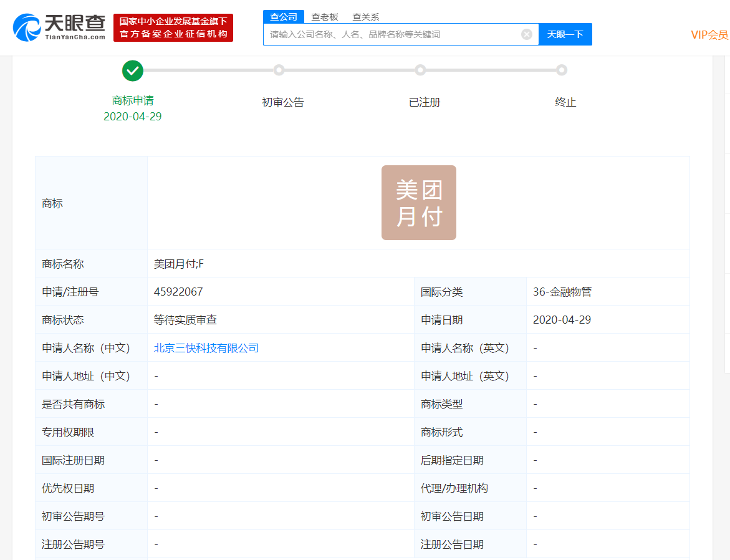730x560 pixels.
Task: Click the 注册公告日期 label
Action: tap(452, 544)
